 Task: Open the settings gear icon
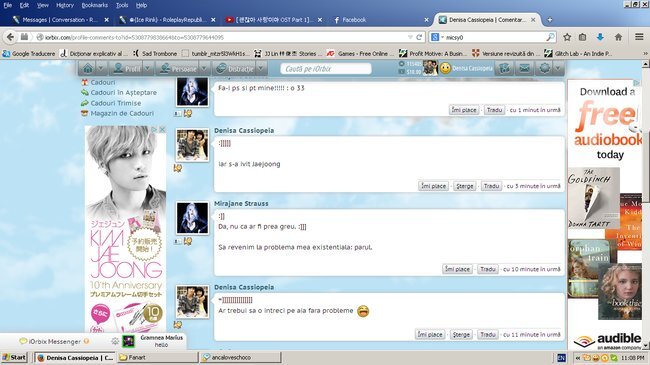pos(545,68)
